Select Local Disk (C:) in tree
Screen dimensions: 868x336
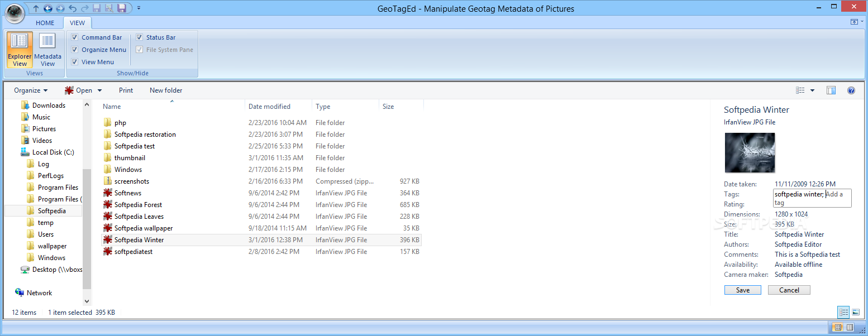point(53,152)
